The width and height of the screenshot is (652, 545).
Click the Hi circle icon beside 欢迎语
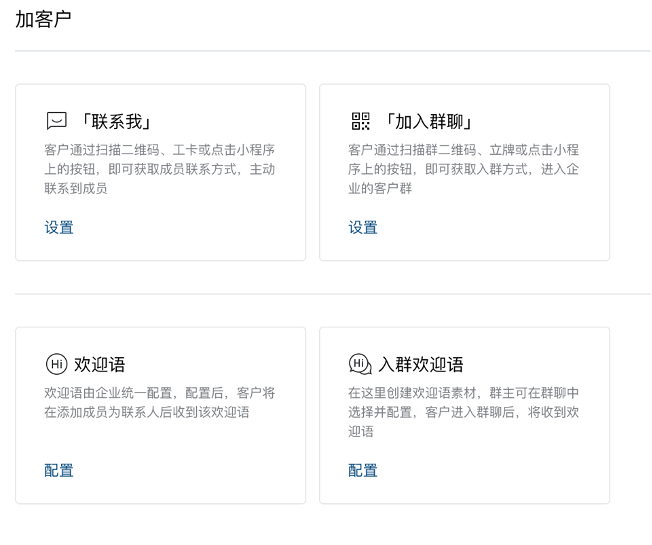click(57, 364)
